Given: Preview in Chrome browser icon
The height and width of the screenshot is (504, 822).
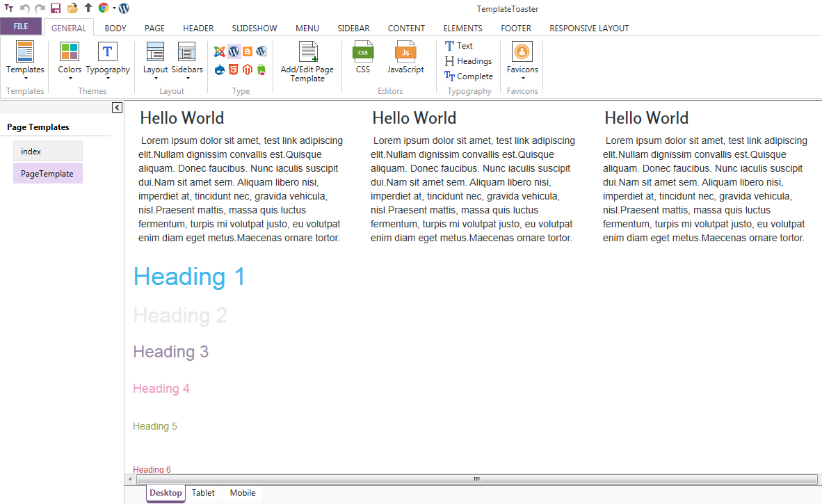Looking at the screenshot, I should click(x=104, y=8).
